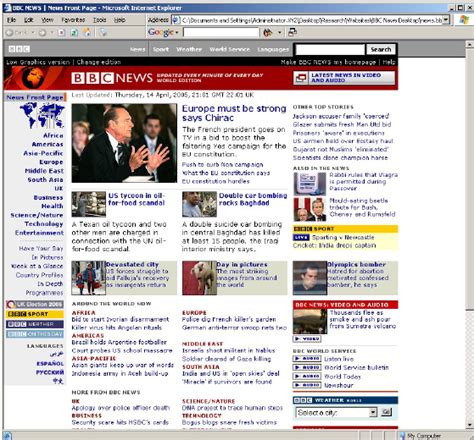This screenshot has height=440, width=474.
Task: Click the vertical scrollbar up arrow
Action: (470, 44)
